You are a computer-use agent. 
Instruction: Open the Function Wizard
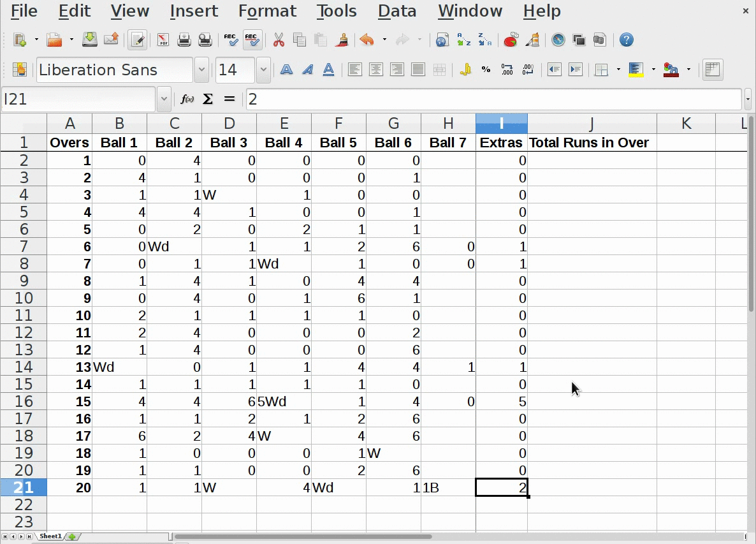tap(187, 99)
